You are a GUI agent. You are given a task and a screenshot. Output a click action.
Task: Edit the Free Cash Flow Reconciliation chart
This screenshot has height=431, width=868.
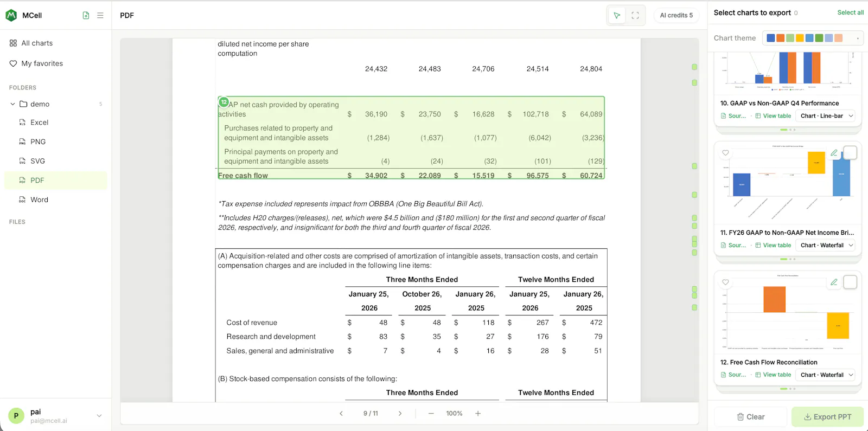[x=834, y=282]
